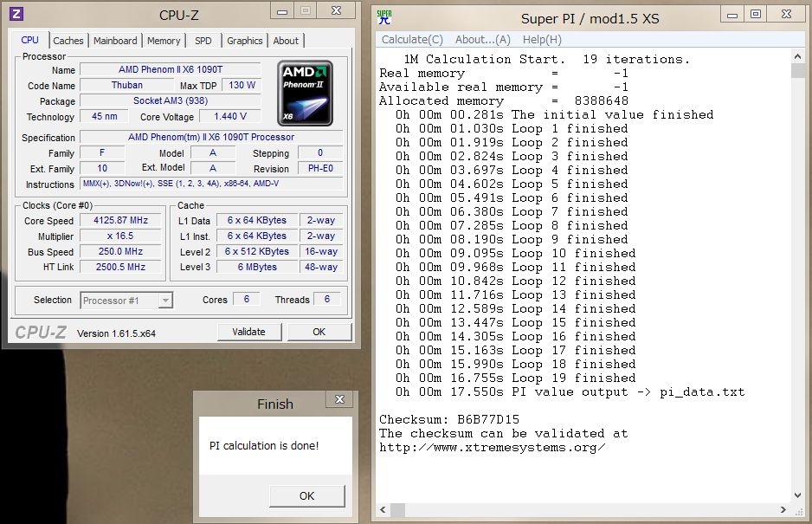Click the Multiplier value 'x 16.5'
The height and width of the screenshot is (524, 812).
(x=120, y=236)
